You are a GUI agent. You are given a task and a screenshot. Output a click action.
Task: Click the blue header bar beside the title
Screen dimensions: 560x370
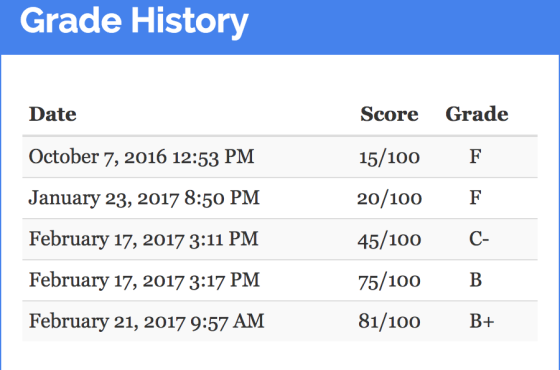pos(404,27)
